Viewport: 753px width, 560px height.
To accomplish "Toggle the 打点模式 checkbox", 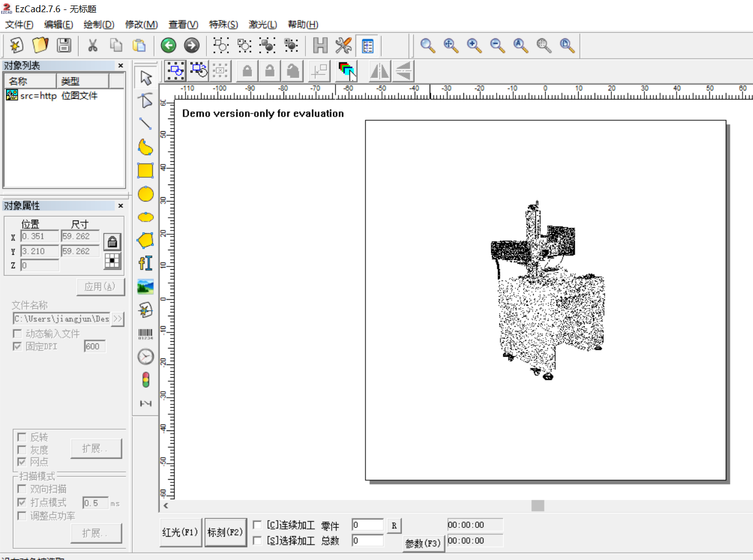I will [22, 502].
